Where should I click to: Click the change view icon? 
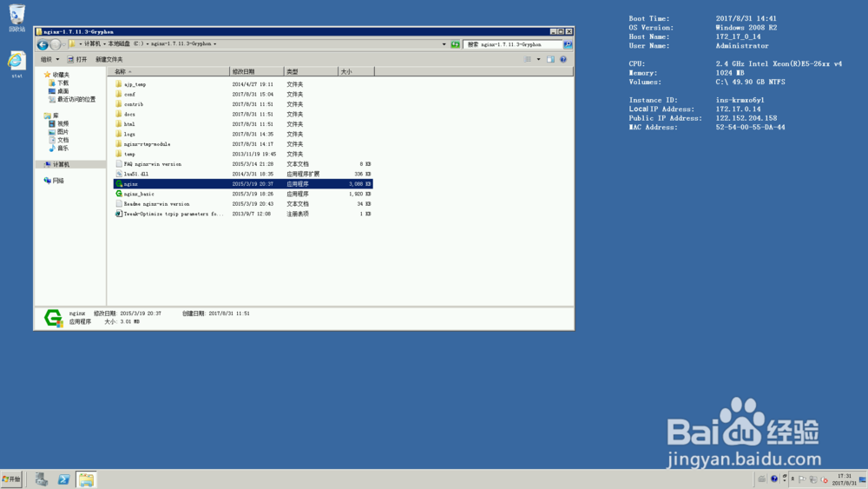[x=528, y=59]
